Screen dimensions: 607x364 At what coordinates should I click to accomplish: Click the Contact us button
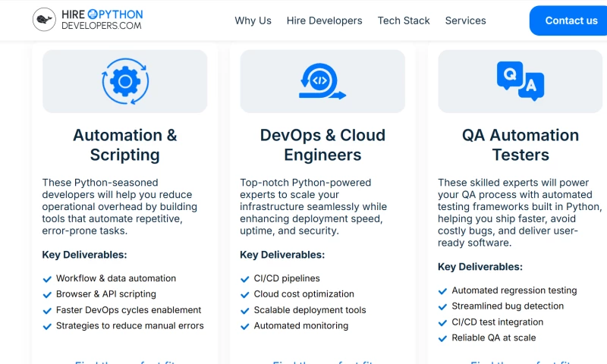pyautogui.click(x=568, y=20)
